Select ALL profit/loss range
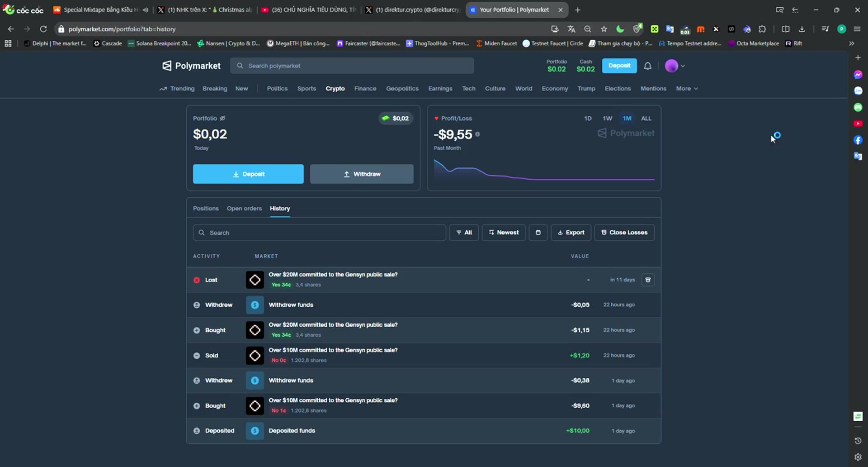Viewport: 868px width, 467px height. coord(646,118)
